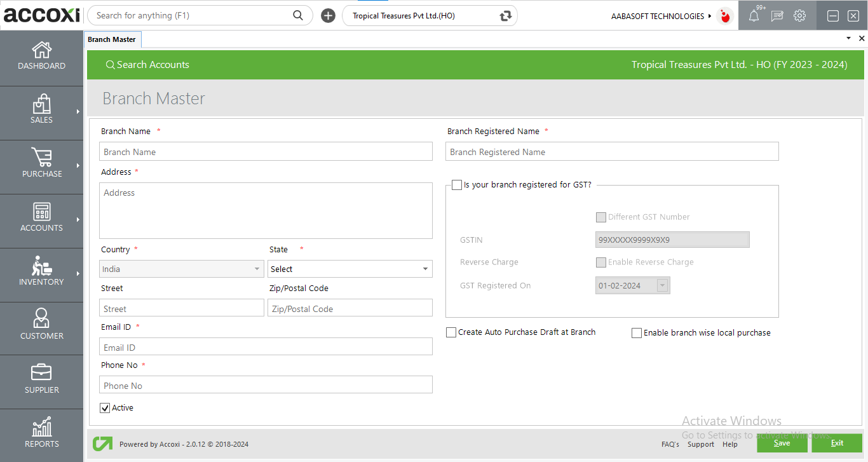Open the Accounts calculator icon
This screenshot has height=462, width=868.
(x=42, y=212)
